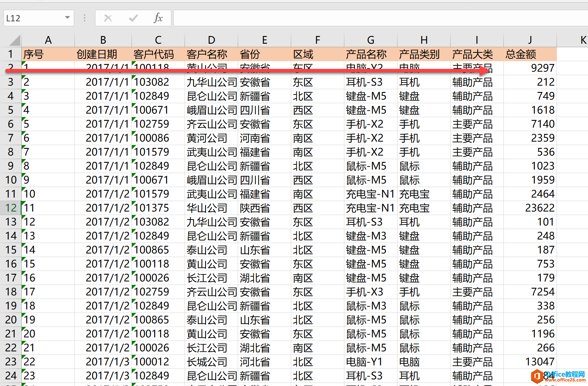Click cell 长江公司 in row 22
This screenshot has width=588, height=386.
pyautogui.click(x=211, y=348)
